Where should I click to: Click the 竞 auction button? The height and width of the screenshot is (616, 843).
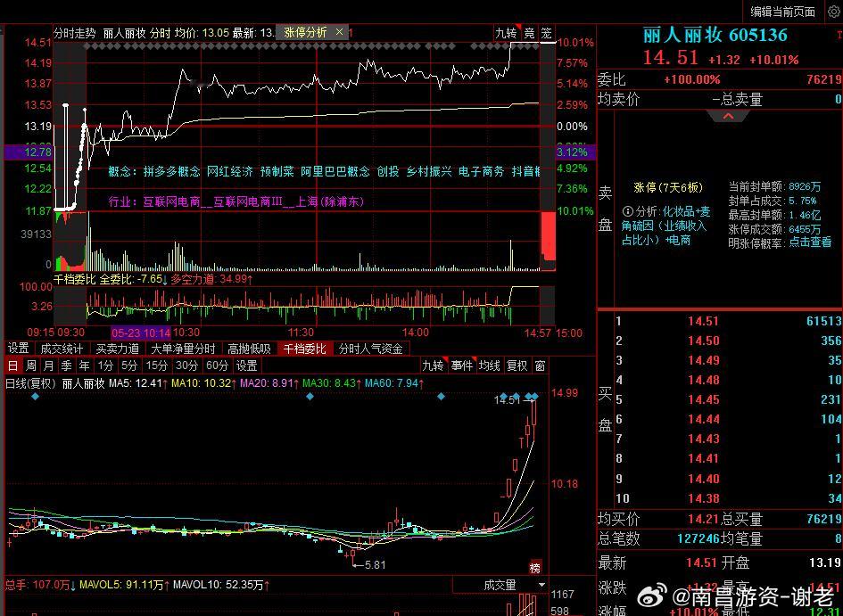(x=530, y=33)
